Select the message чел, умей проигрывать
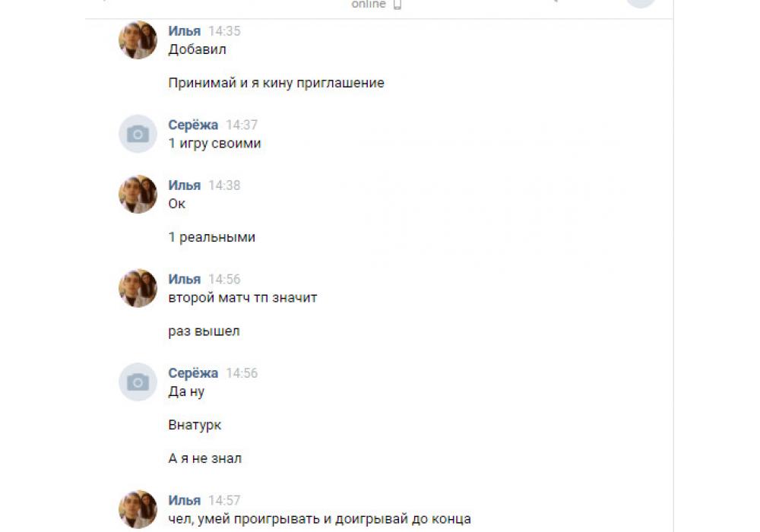 tap(319, 519)
